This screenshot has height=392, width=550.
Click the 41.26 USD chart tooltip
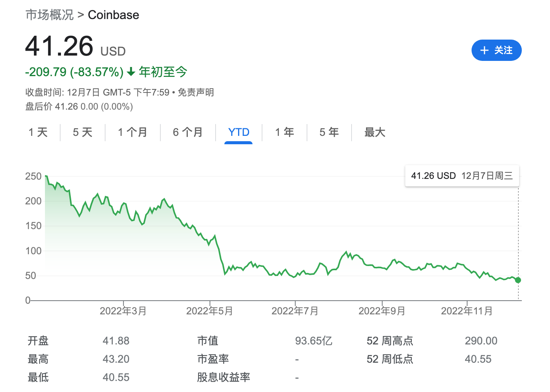click(462, 176)
